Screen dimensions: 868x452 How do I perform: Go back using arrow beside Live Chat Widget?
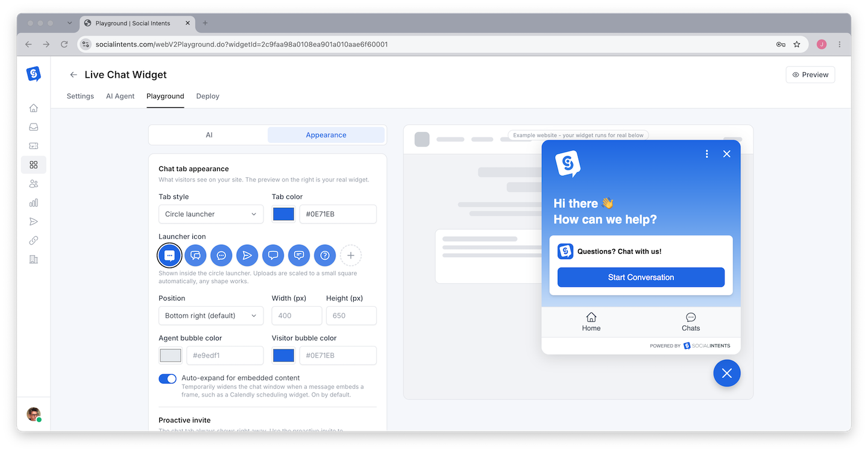click(74, 75)
